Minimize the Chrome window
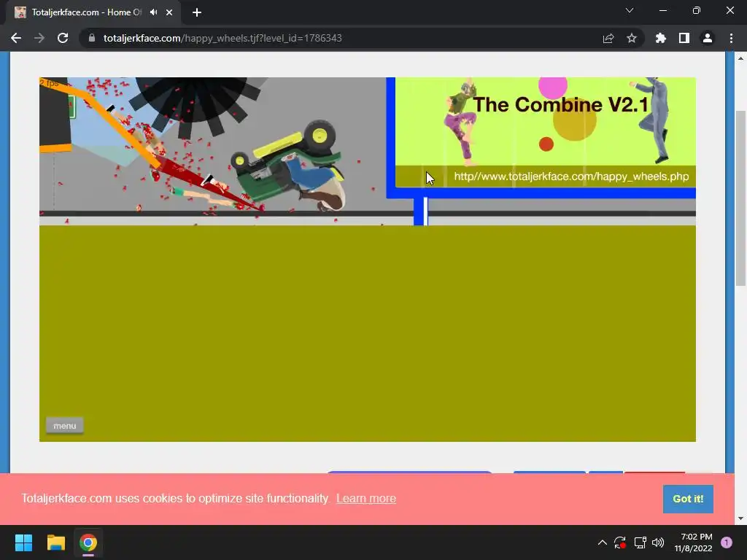The height and width of the screenshot is (560, 747). pyautogui.click(x=662, y=10)
